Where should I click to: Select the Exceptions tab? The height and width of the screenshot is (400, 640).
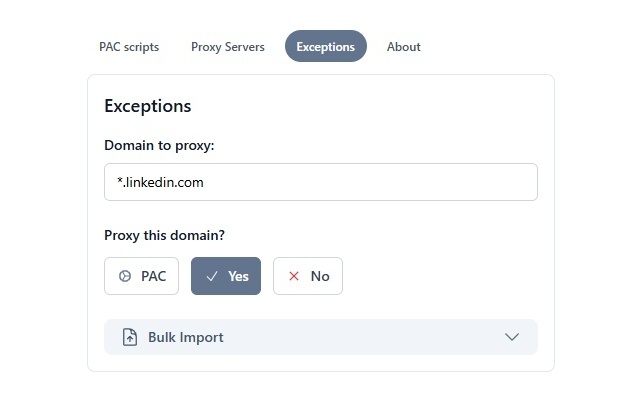pos(326,47)
